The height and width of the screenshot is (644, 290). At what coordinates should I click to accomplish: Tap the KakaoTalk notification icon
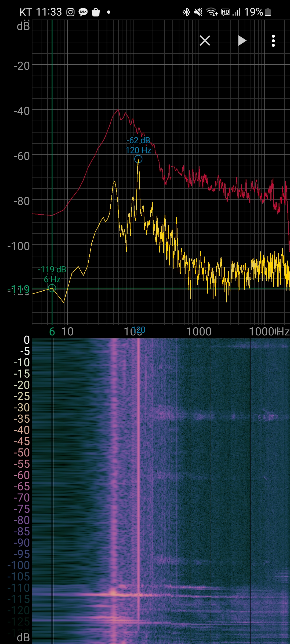(x=83, y=12)
